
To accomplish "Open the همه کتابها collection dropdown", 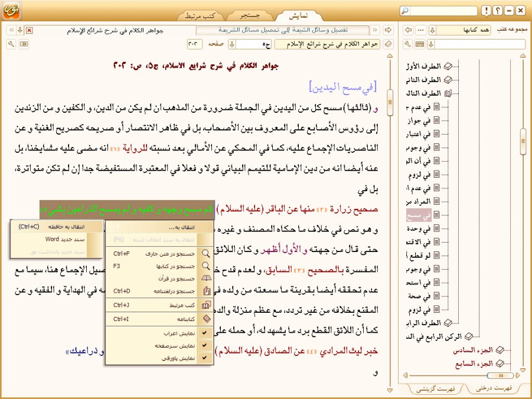I will click(x=432, y=30).
